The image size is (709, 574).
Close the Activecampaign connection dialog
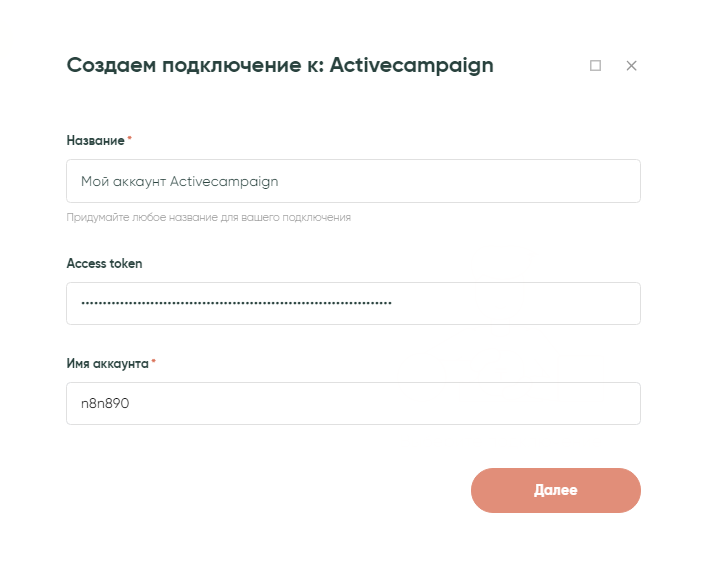[x=631, y=66]
